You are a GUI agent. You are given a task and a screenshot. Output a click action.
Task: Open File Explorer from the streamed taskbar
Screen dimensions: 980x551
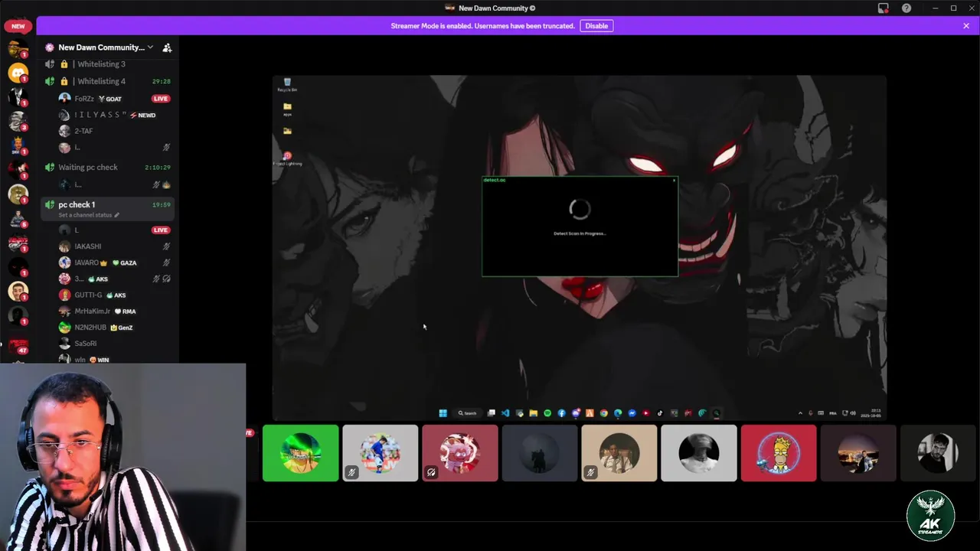point(534,413)
